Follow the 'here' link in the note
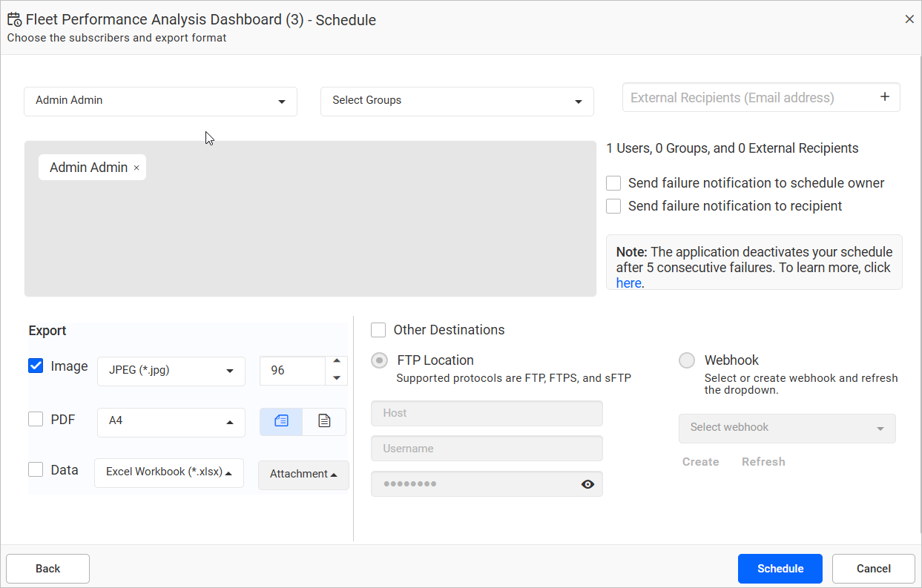Screen dimensions: 922x588 (x=628, y=283)
